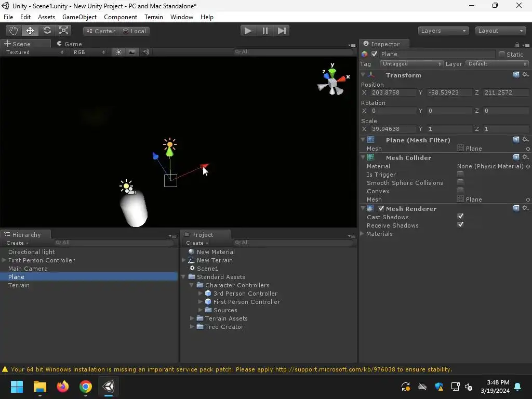Screen dimensions: 532x399
Task: Toggle scene audio speaker icon
Action: (145, 52)
